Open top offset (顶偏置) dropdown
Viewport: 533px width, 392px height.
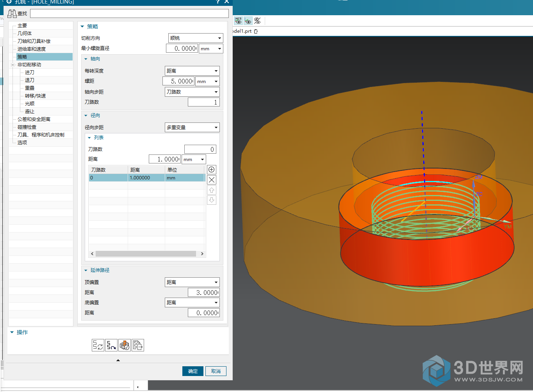pos(192,282)
